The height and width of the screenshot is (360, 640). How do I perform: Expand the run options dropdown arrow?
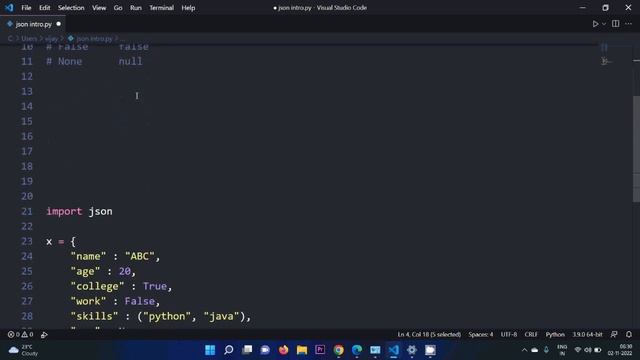604,24
